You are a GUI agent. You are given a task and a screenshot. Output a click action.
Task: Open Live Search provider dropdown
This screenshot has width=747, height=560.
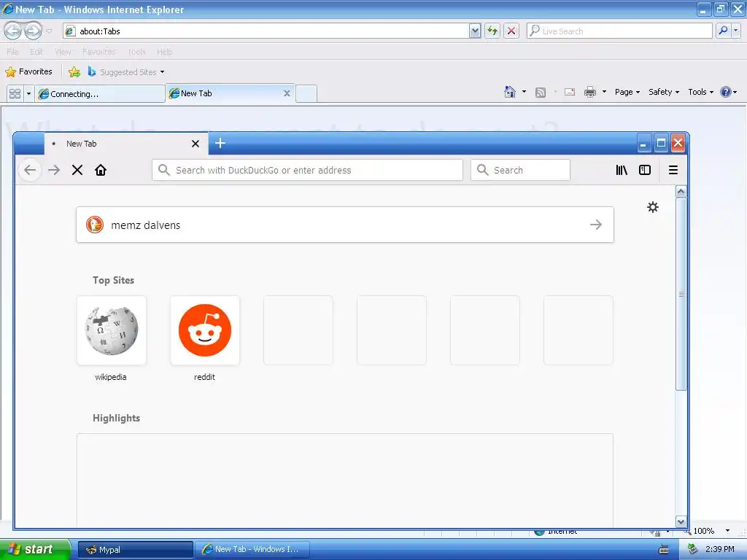tap(735, 31)
